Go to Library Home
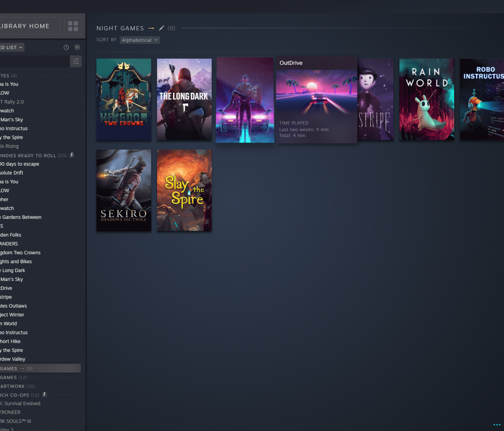This screenshot has width=504, height=431. [x=27, y=26]
